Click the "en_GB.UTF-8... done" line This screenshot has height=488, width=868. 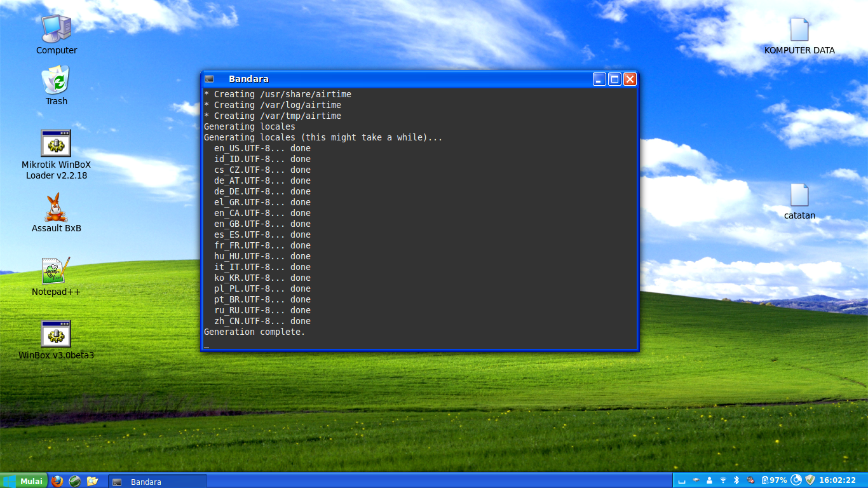(x=262, y=224)
